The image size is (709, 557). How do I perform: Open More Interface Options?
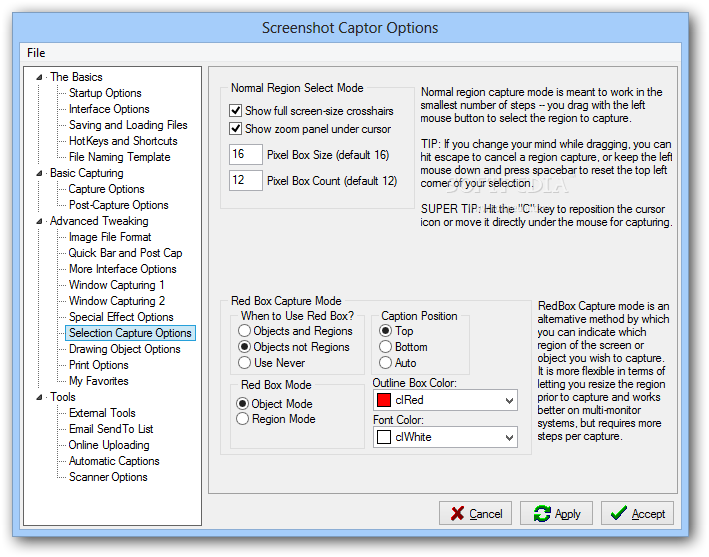(123, 269)
